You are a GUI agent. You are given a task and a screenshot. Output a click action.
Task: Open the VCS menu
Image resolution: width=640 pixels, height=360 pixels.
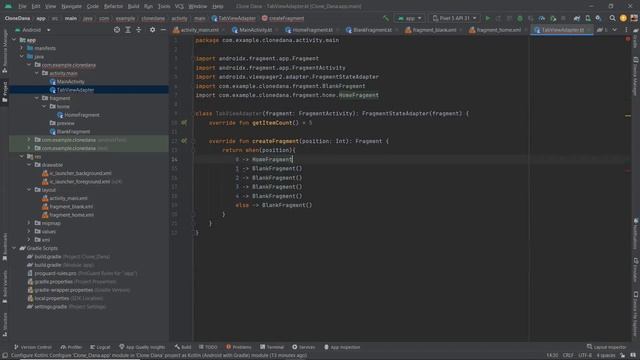click(x=179, y=6)
